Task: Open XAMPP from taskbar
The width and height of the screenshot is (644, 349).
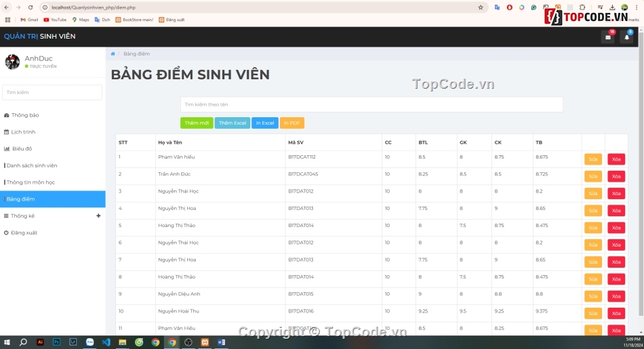Action: 205,342
